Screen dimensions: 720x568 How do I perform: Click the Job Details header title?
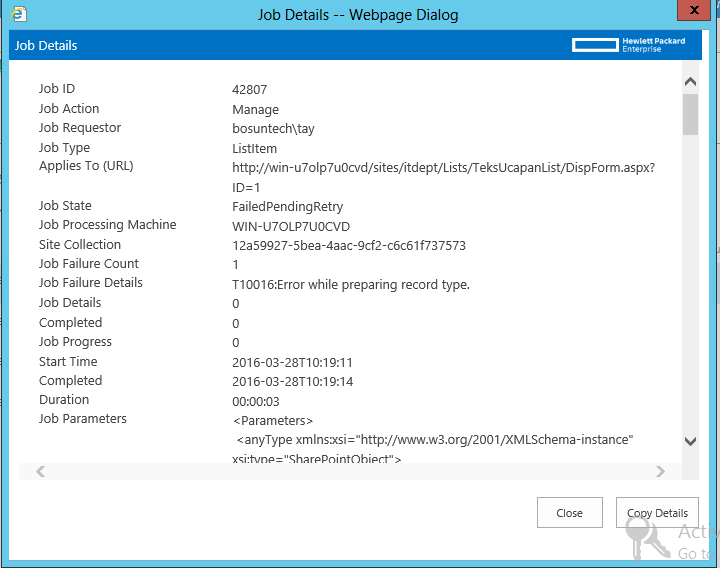[46, 45]
